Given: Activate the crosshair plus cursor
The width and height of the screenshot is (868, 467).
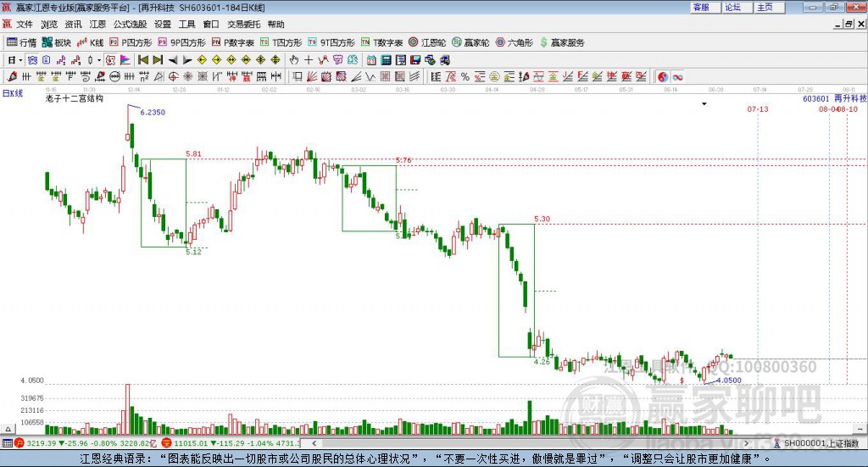Looking at the screenshot, I should coord(309,60).
